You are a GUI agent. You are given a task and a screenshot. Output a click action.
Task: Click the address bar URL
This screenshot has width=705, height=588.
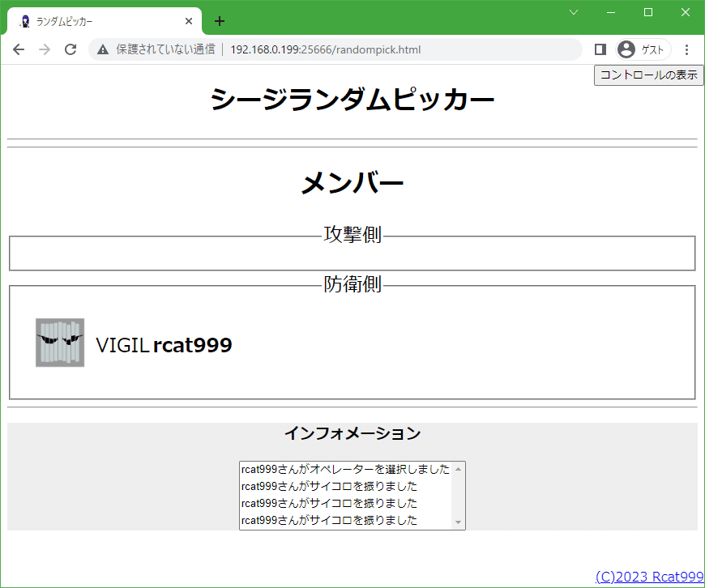(x=326, y=49)
